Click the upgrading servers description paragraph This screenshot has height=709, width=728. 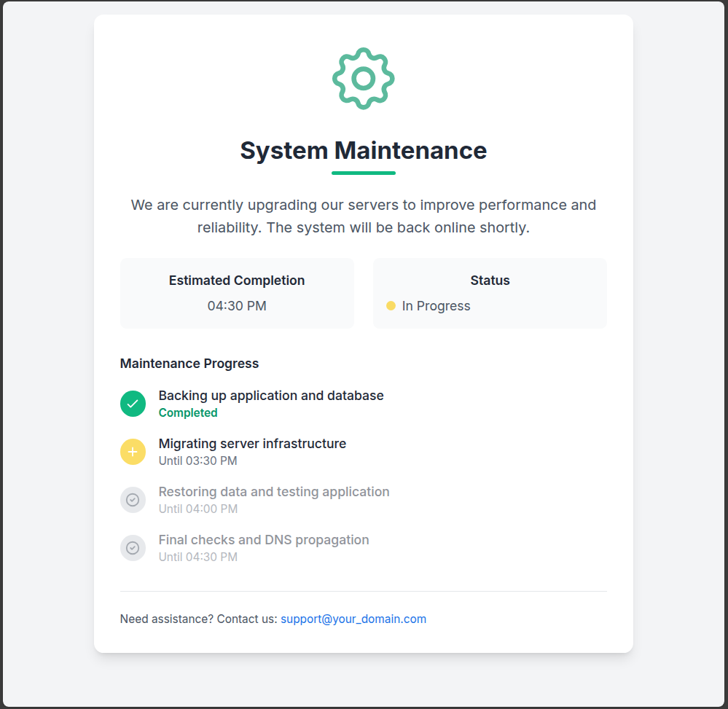pyautogui.click(x=364, y=216)
